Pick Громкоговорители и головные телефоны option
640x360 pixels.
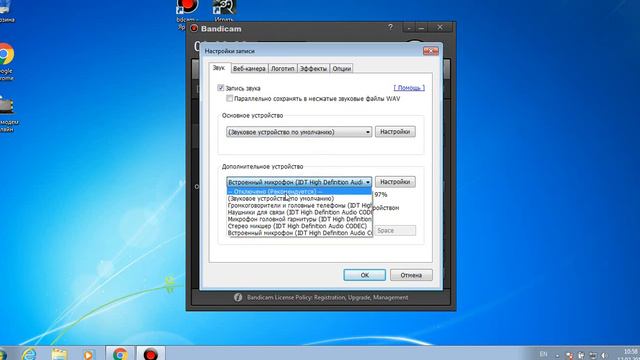pos(299,205)
